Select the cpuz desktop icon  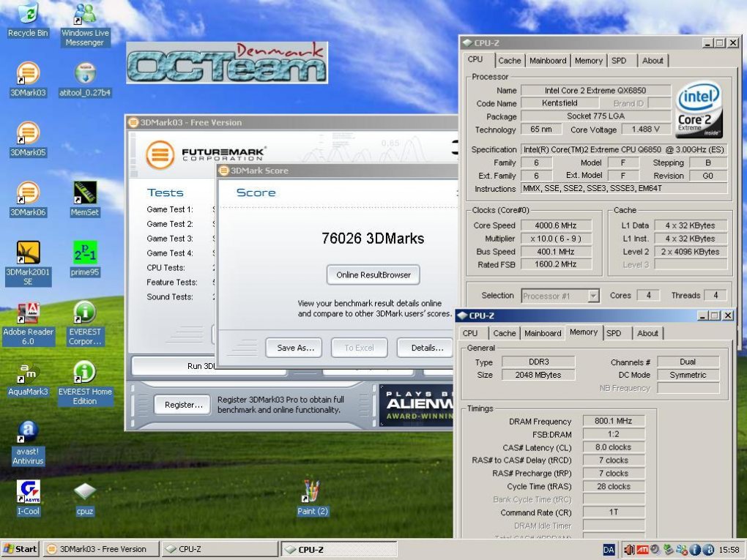click(x=85, y=498)
